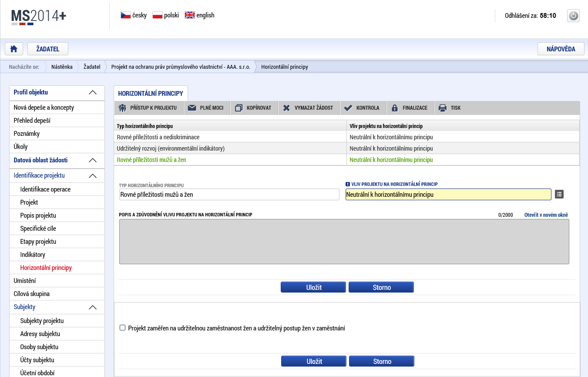Viewport: 588px width, 377px height.
Task: Open Účetní období in sidebar
Action: (x=57, y=373)
